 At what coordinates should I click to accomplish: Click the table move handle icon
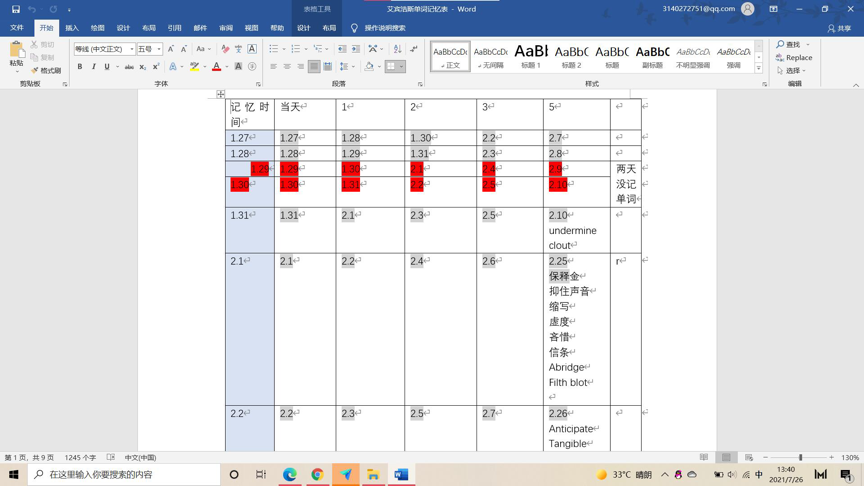(220, 94)
